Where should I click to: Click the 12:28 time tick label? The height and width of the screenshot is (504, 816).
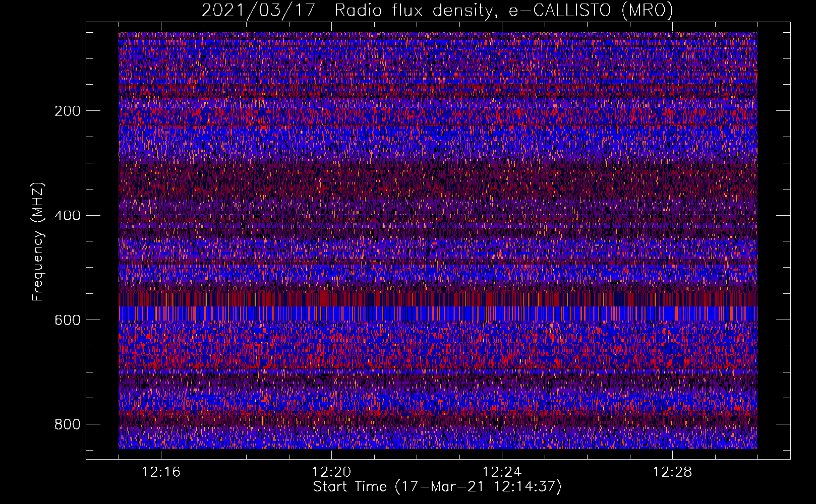[672, 472]
